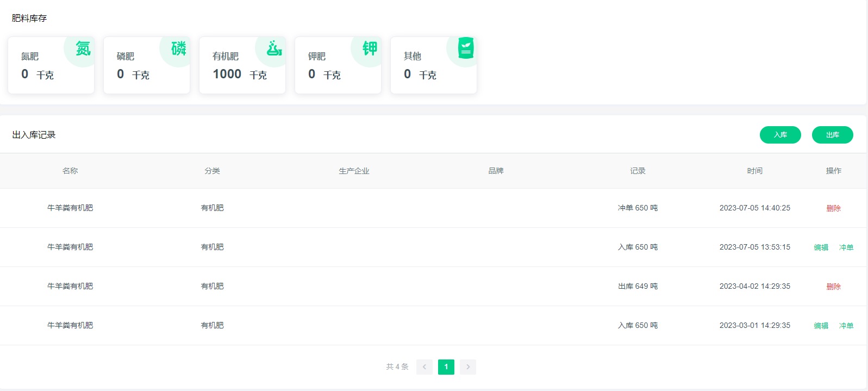This screenshot has height=391, width=868.
Task: Click the 时间 column header
Action: (x=754, y=171)
